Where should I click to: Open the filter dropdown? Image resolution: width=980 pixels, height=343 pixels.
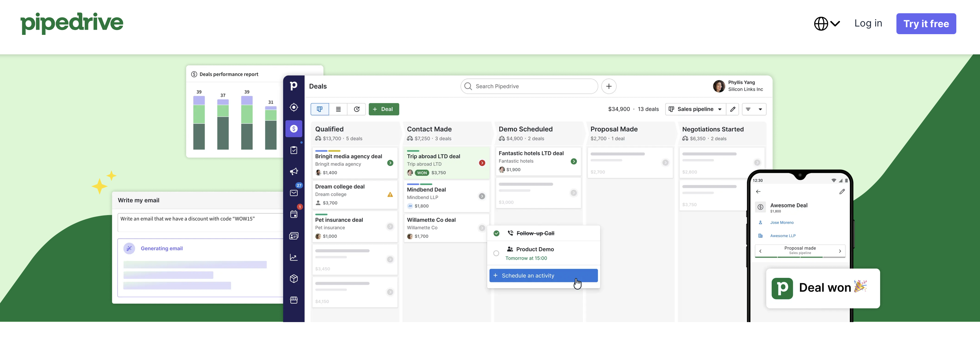pos(754,109)
